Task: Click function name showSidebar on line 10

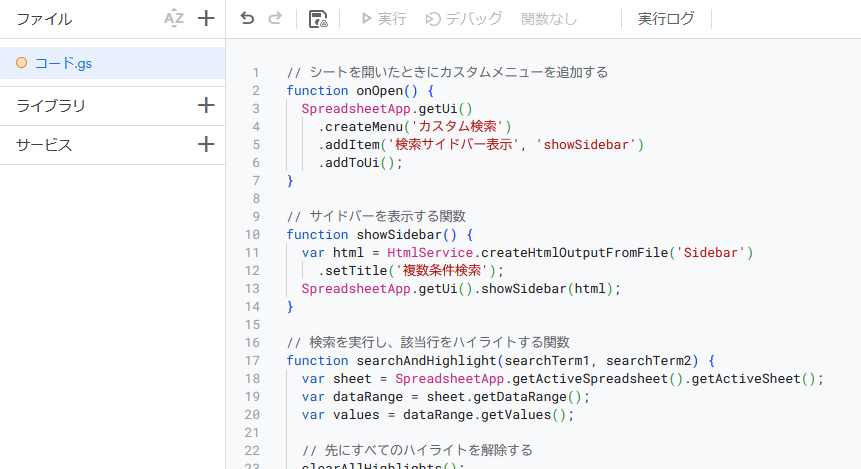Action: (x=399, y=234)
